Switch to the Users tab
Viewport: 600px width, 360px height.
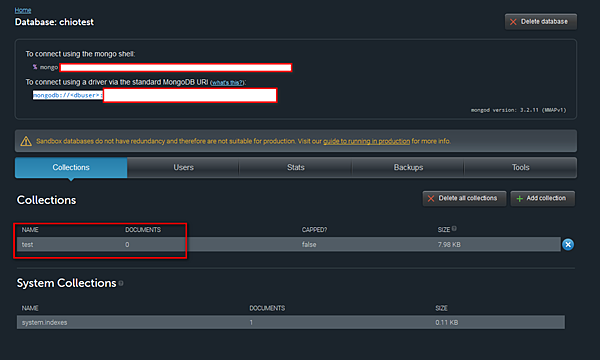click(x=183, y=168)
